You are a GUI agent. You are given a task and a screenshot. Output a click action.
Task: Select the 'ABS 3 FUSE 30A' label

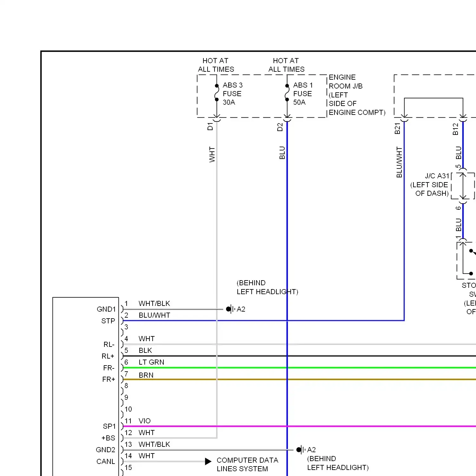pos(233,94)
